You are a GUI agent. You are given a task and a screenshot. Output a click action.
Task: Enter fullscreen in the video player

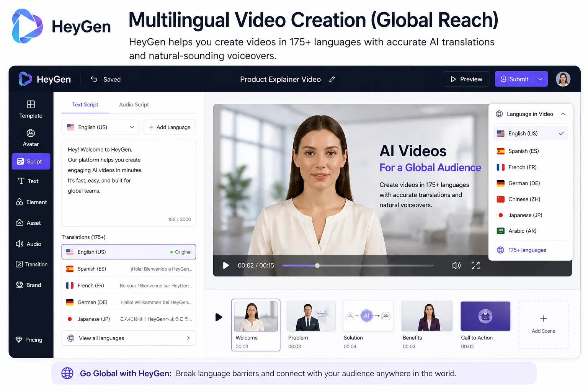point(475,266)
